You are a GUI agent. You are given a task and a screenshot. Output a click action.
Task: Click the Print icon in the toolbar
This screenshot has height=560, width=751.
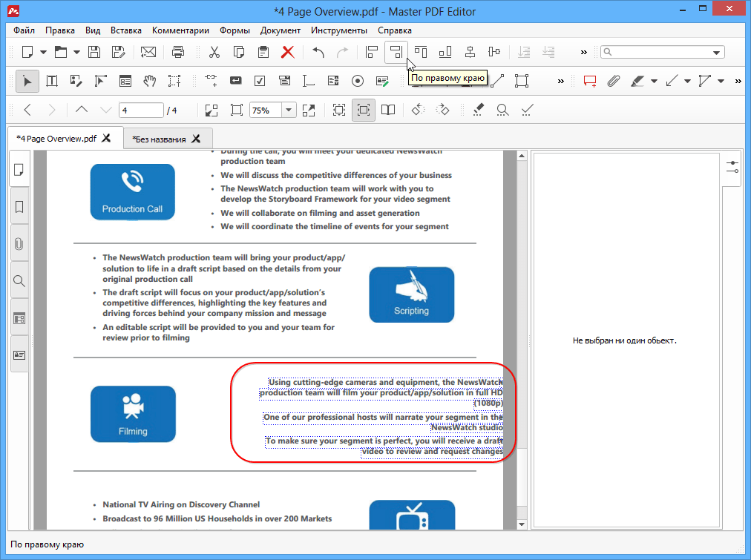pos(178,52)
